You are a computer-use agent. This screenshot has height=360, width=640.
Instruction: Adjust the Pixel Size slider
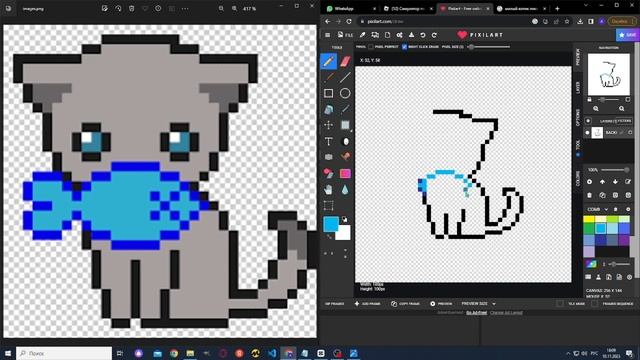pos(489,47)
